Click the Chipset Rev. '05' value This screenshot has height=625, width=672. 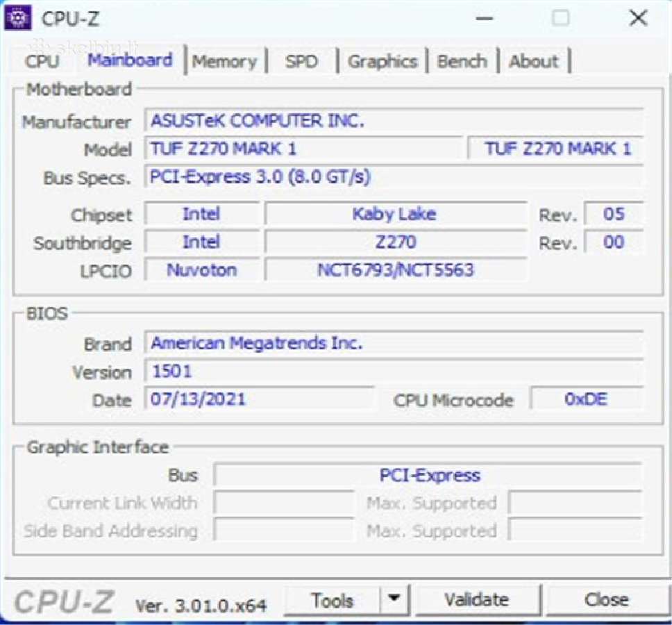click(x=614, y=214)
